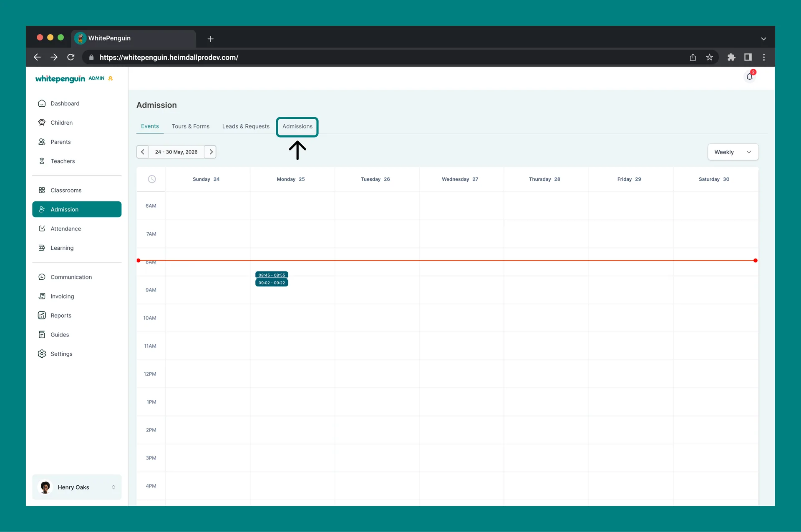Expand the browser tab search chevron
The height and width of the screenshot is (532, 801).
pyautogui.click(x=763, y=39)
